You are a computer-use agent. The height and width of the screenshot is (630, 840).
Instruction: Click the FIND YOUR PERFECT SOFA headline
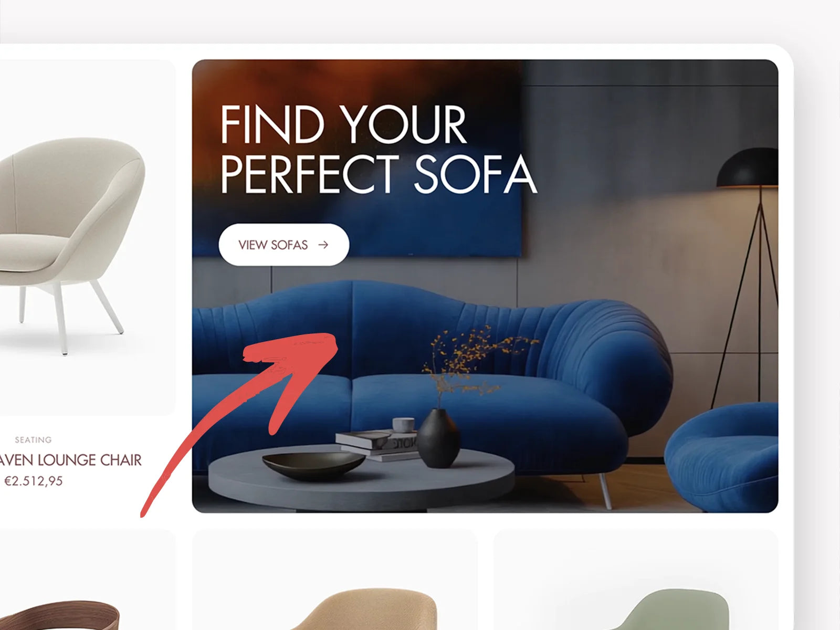point(378,149)
